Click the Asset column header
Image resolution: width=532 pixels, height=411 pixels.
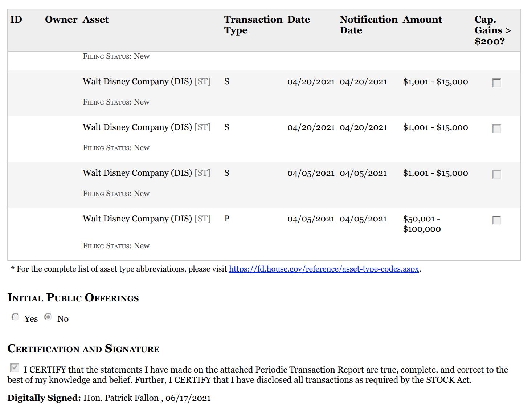[x=95, y=20]
